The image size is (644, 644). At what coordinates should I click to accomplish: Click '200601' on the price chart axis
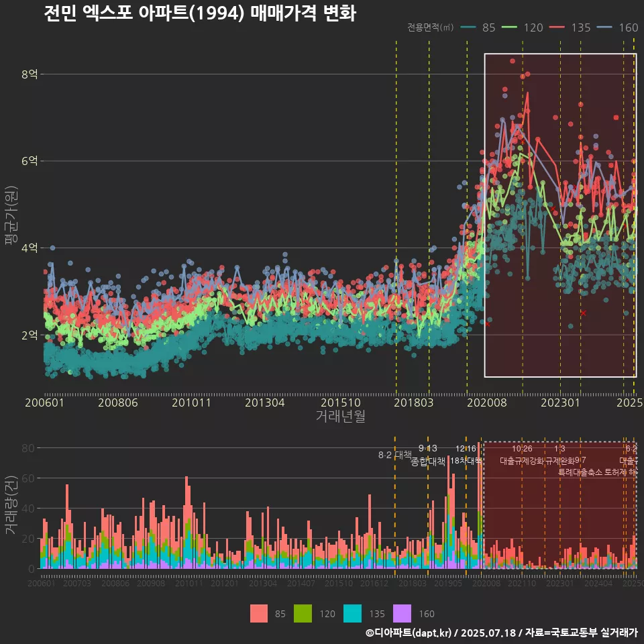[44, 402]
